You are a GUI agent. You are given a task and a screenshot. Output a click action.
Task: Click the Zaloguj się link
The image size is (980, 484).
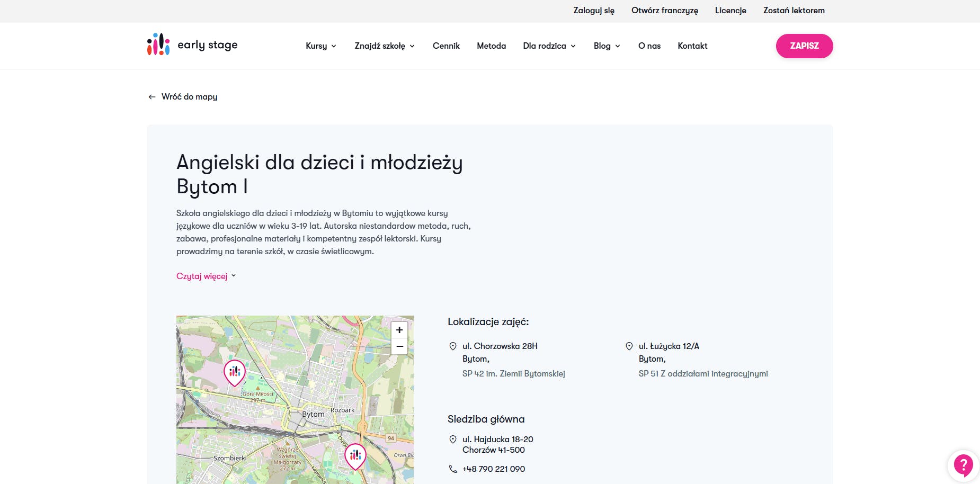click(594, 11)
